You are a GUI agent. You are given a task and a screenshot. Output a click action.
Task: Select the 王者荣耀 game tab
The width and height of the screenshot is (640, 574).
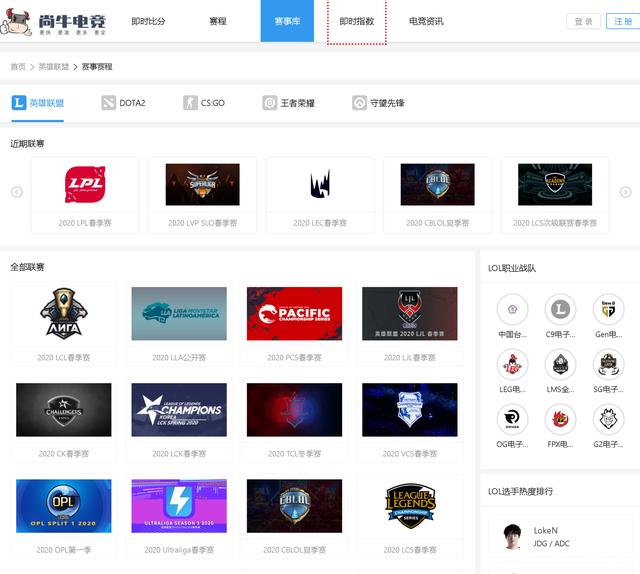coord(289,103)
